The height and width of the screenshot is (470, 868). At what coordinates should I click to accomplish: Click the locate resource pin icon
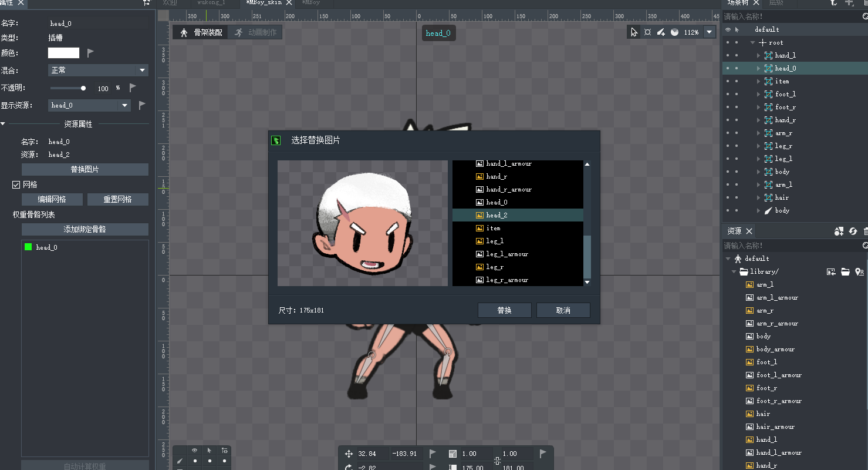(859, 271)
